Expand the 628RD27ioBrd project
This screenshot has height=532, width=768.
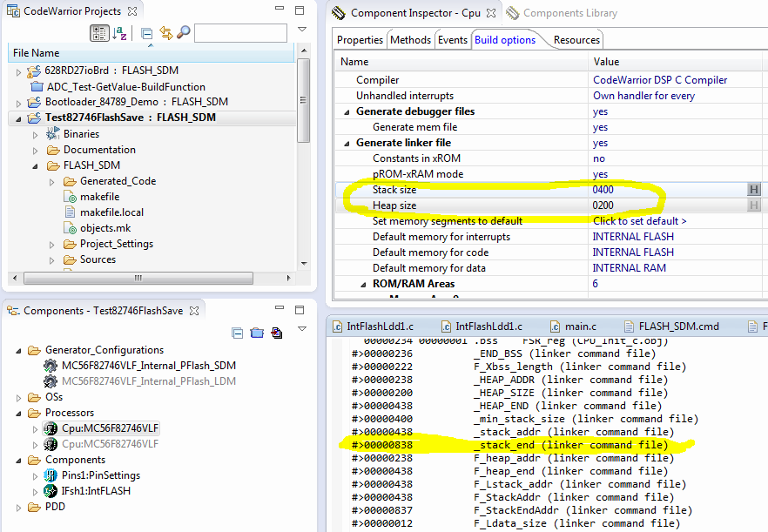tap(18, 72)
